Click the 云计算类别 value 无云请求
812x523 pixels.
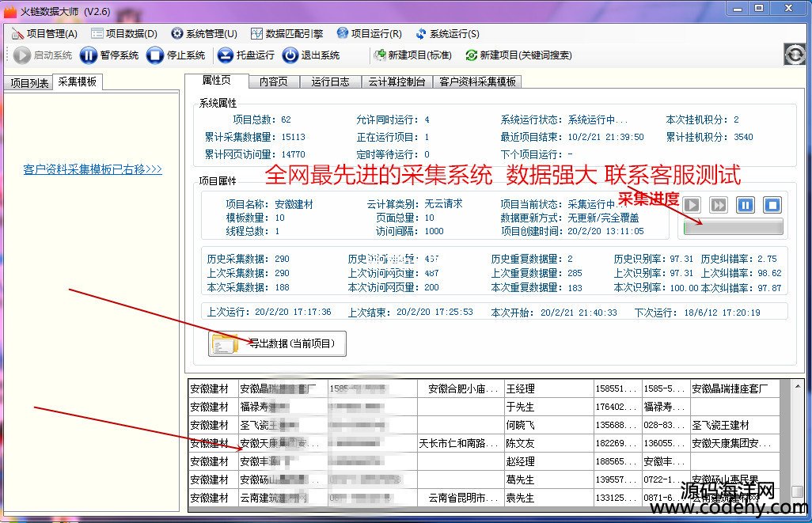click(x=443, y=204)
